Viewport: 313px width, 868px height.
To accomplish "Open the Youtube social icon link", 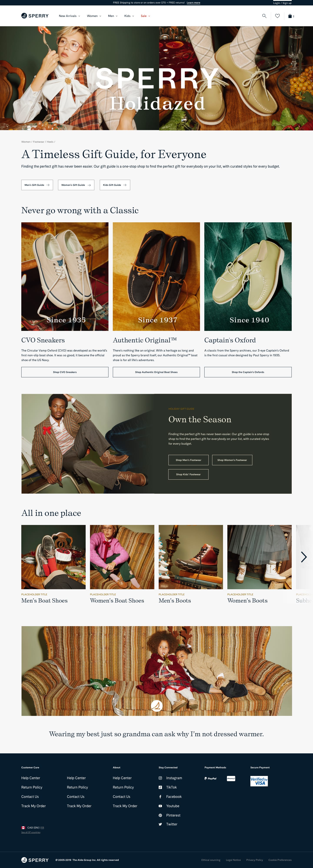I will pos(160,806).
